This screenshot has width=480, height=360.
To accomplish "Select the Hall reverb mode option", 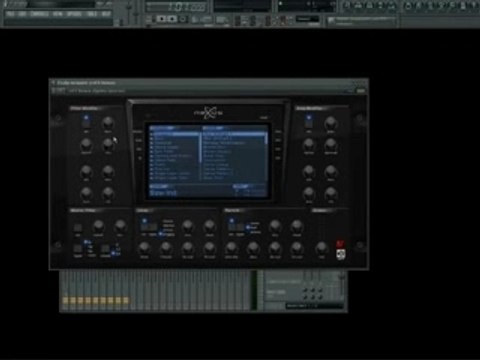I will pos(254,228).
